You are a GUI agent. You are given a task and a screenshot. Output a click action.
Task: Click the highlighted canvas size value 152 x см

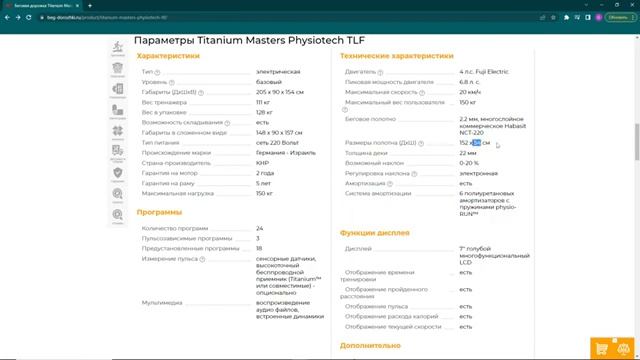pos(474,143)
